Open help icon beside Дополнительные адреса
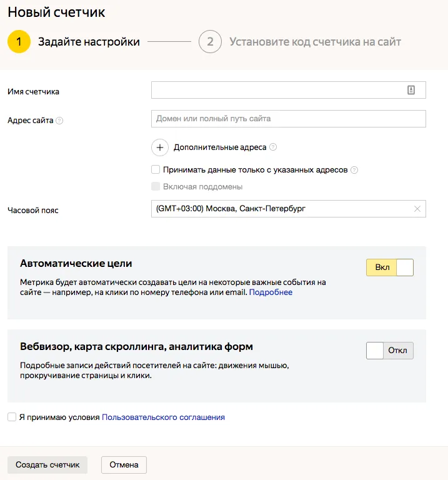 (x=273, y=147)
